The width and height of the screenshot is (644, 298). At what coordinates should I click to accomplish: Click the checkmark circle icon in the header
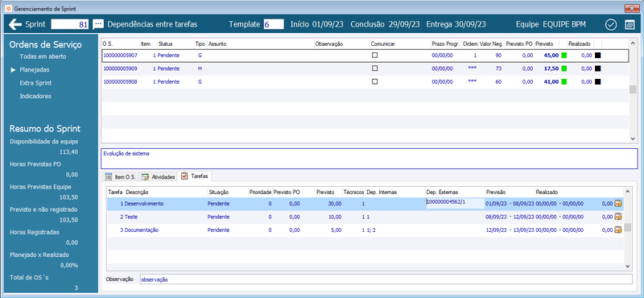coord(611,25)
